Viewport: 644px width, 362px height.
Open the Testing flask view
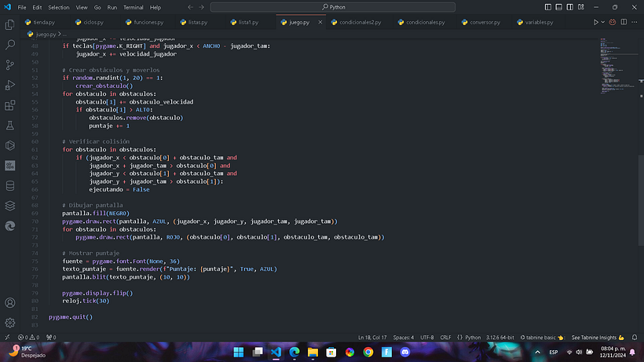pyautogui.click(x=10, y=126)
